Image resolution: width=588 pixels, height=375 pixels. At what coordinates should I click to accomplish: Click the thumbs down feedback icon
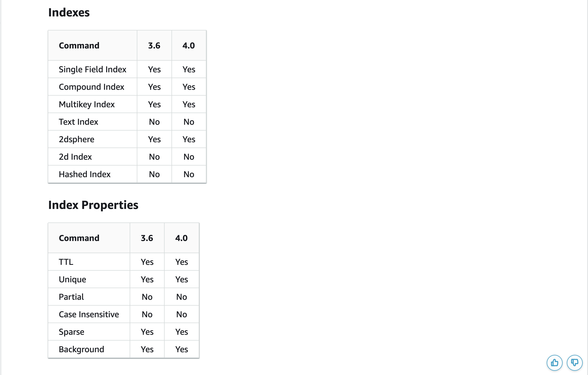[x=575, y=363]
